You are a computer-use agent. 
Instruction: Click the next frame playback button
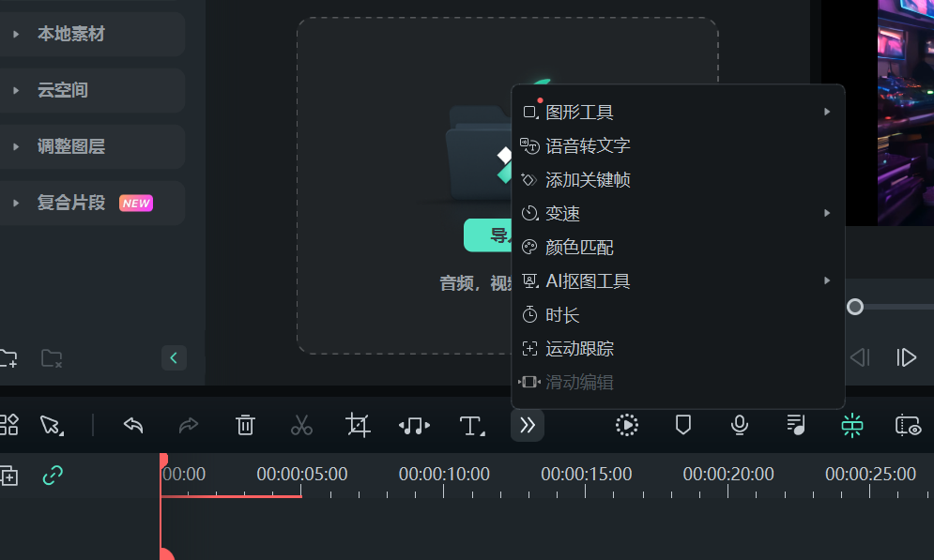pyautogui.click(x=905, y=357)
